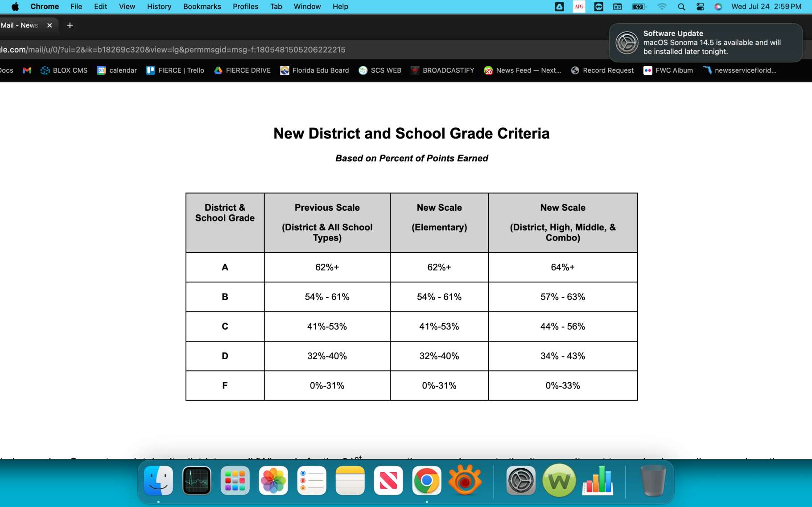Image resolution: width=812 pixels, height=507 pixels.
Task: Click the Based on Percent of Points Earned subtitle
Action: (x=412, y=158)
